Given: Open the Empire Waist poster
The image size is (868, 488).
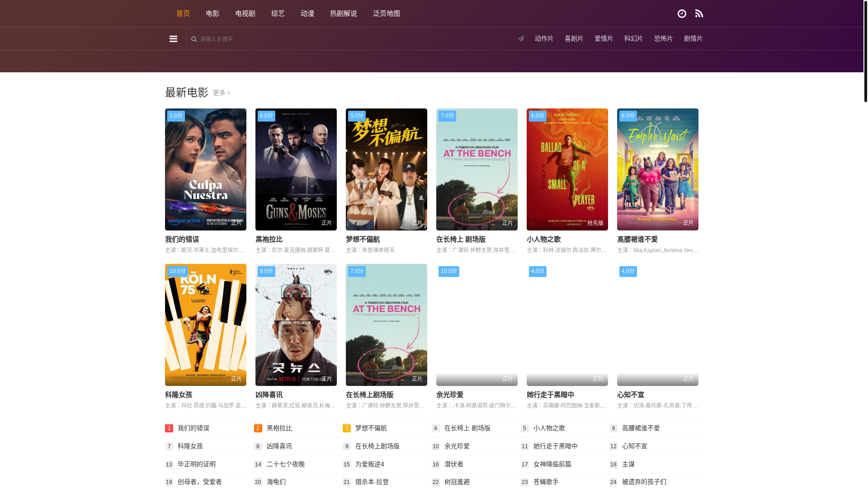Looking at the screenshot, I should pos(658,169).
